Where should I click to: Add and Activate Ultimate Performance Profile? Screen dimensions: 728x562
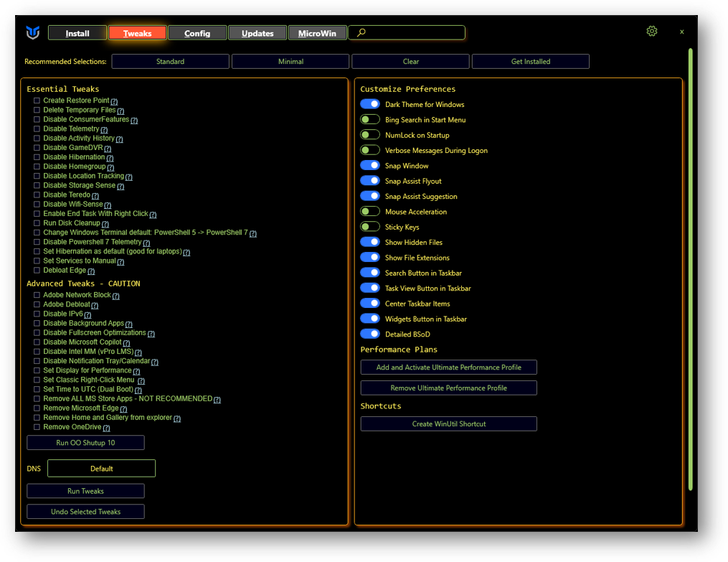tap(448, 367)
